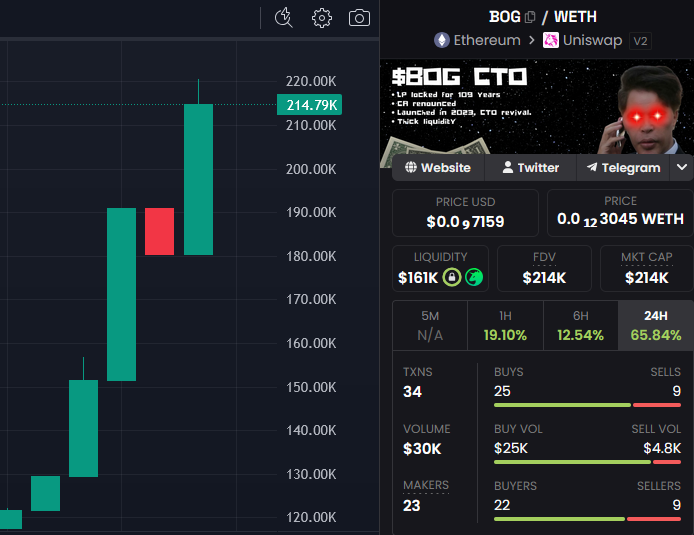
Task: Click the buyers versus sellers ratio bar
Action: [x=587, y=519]
